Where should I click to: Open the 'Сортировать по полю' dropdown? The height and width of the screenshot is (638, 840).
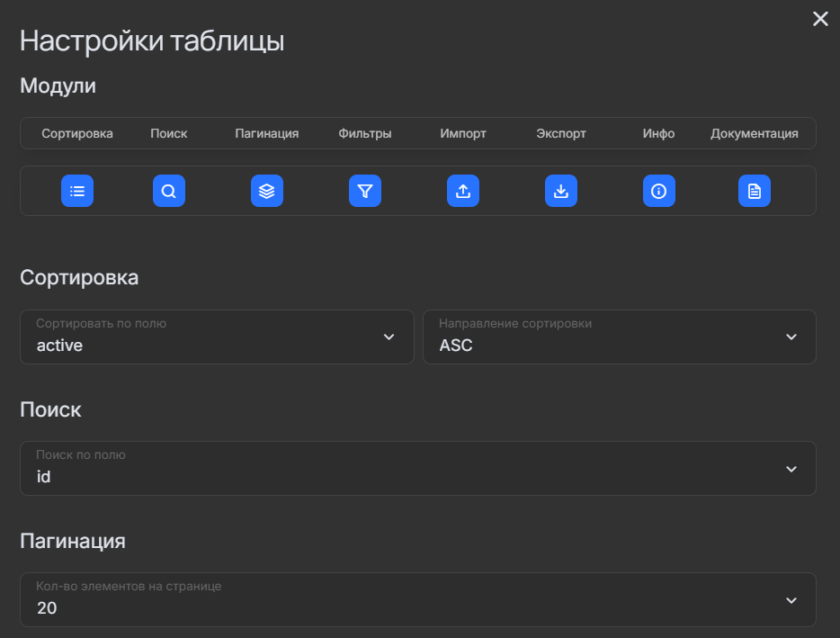point(217,337)
